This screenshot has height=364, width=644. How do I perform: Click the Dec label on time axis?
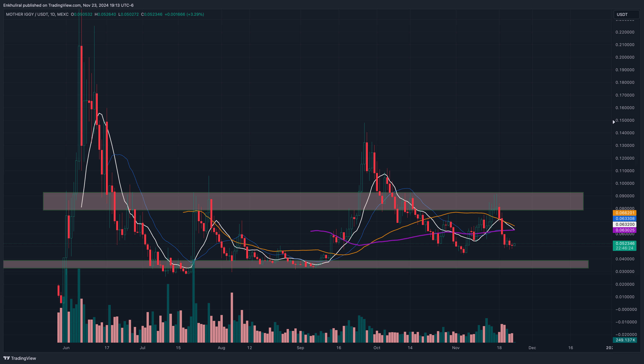point(532,348)
